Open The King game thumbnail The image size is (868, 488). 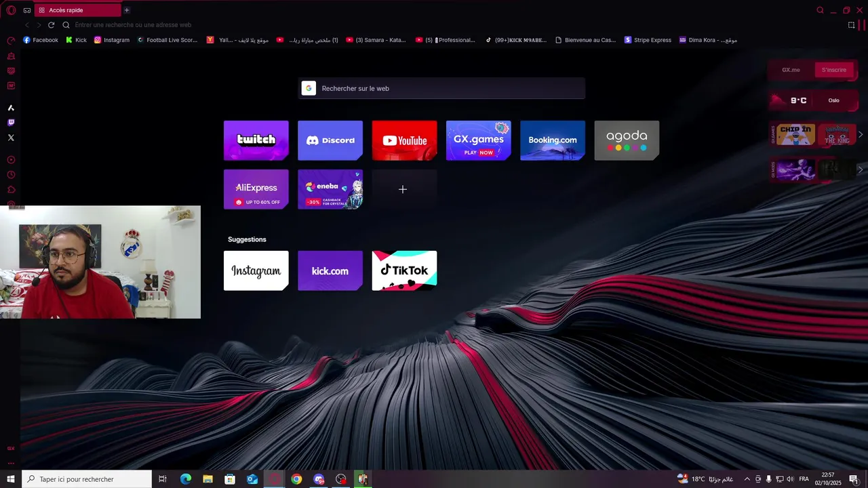pyautogui.click(x=837, y=134)
